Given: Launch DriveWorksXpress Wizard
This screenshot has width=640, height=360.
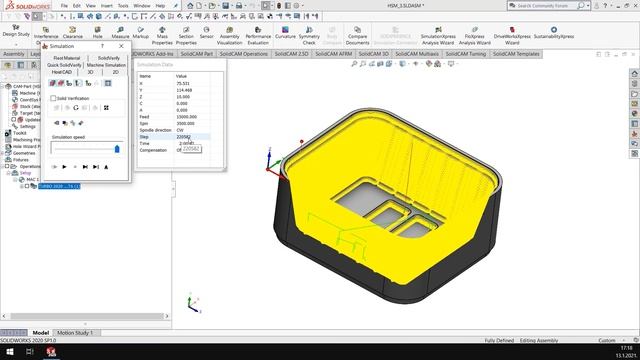Looking at the screenshot, I should pos(512,36).
